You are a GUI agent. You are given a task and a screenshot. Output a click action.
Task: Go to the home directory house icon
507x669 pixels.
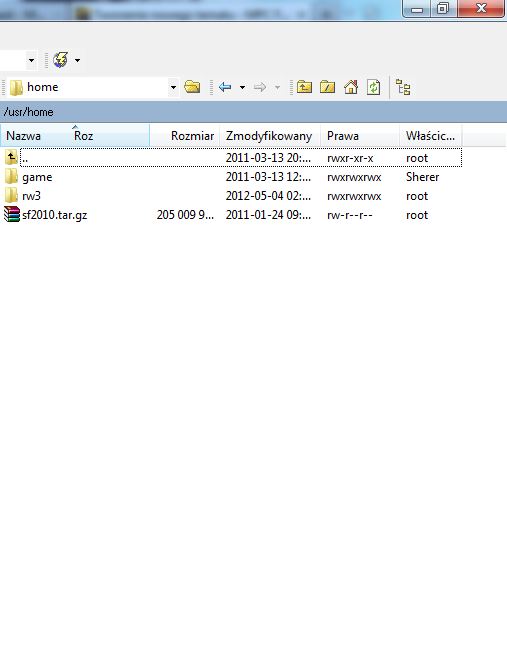click(351, 87)
